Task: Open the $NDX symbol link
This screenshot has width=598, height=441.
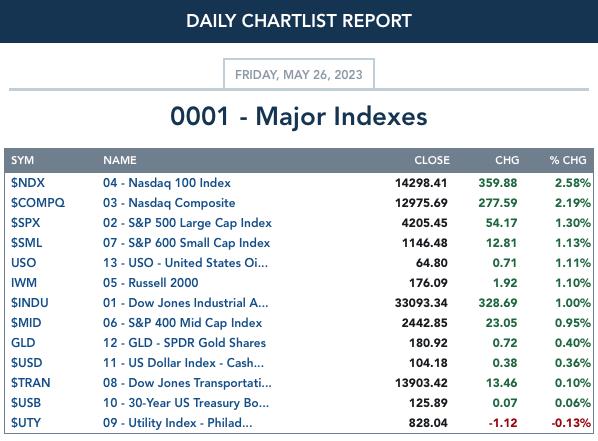Action: [28, 183]
